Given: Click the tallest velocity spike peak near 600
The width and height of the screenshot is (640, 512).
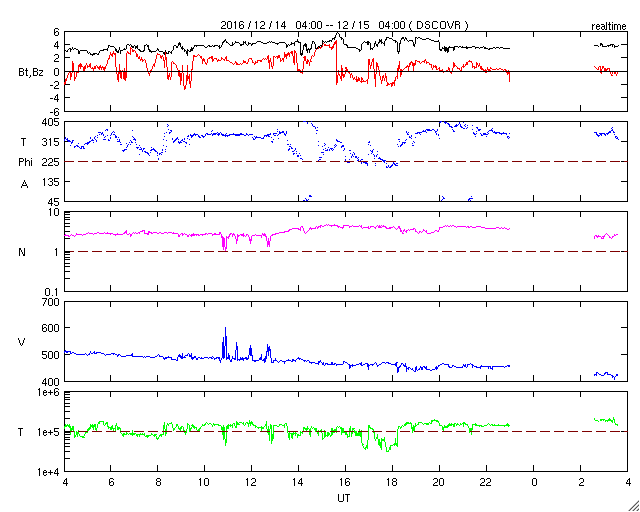Looking at the screenshot, I should [225, 328].
